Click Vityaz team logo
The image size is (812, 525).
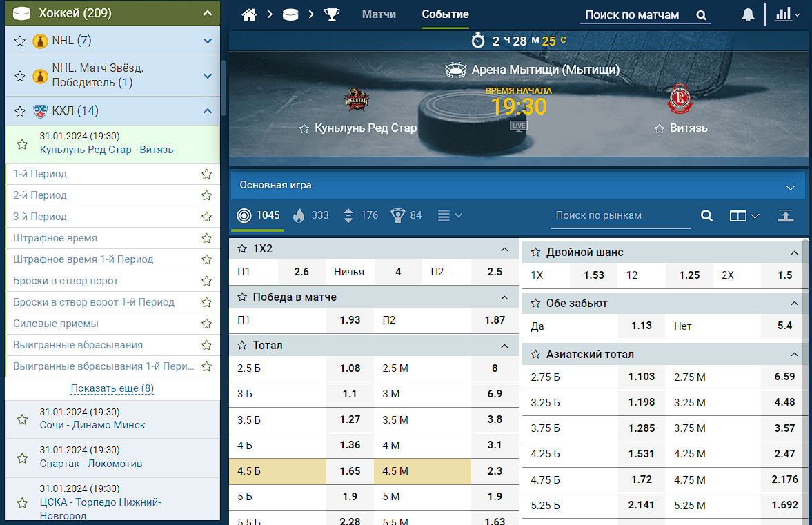click(x=680, y=99)
